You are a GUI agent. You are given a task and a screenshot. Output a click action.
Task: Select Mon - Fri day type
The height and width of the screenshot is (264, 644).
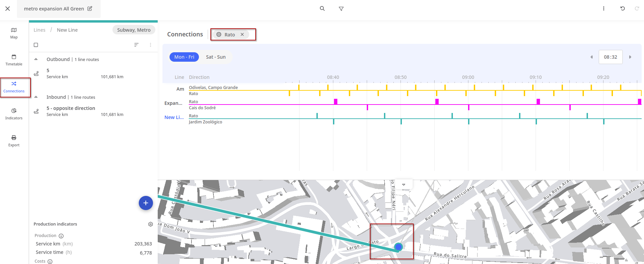click(184, 57)
